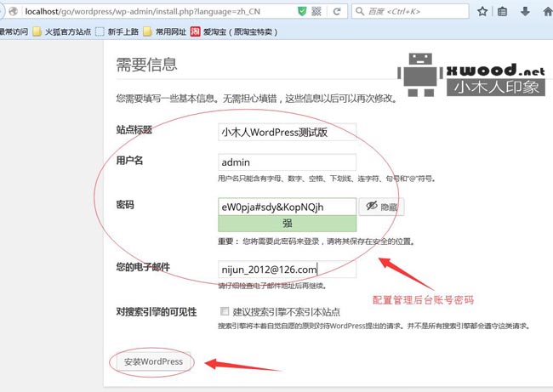Click the 站点标题 input field
The image size is (553, 392).
point(287,132)
